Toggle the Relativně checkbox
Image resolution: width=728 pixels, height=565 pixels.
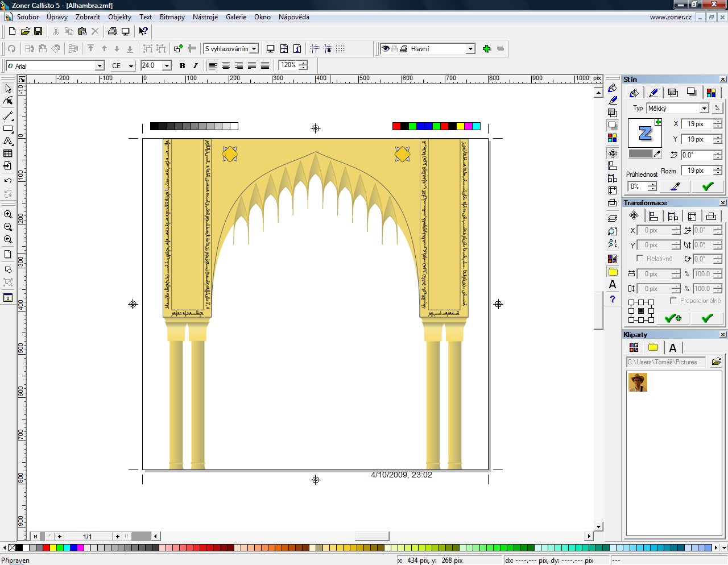[x=640, y=259]
